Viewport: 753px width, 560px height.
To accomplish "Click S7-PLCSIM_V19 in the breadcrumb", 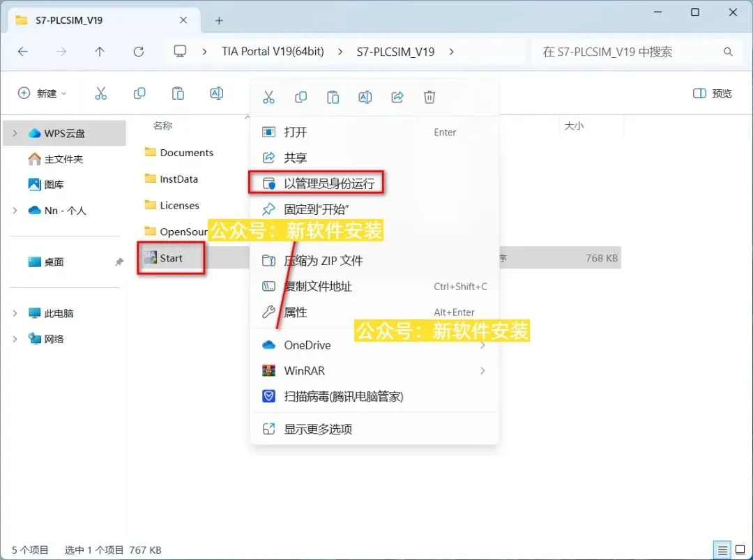I will click(396, 52).
